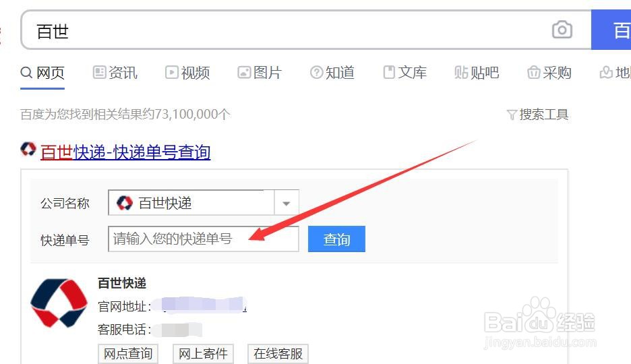This screenshot has height=364, width=631.
Task: Click the 在线客服 button
Action: (278, 354)
